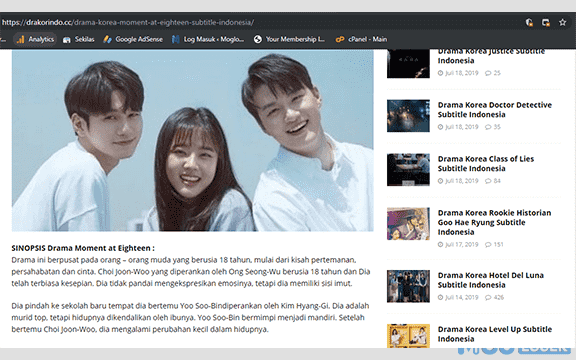
Task: Click the browser address bar URL
Action: [127, 22]
